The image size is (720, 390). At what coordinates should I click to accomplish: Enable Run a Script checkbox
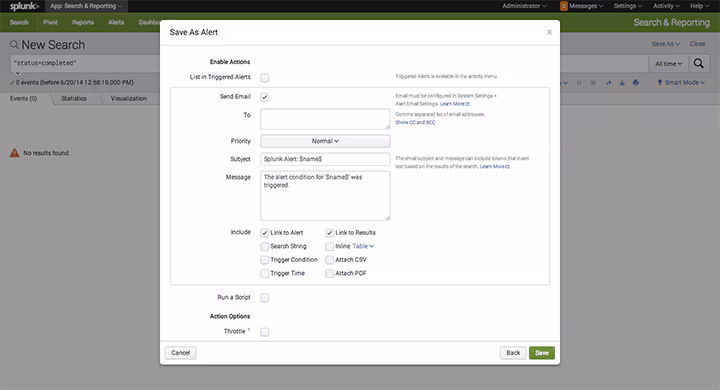264,298
